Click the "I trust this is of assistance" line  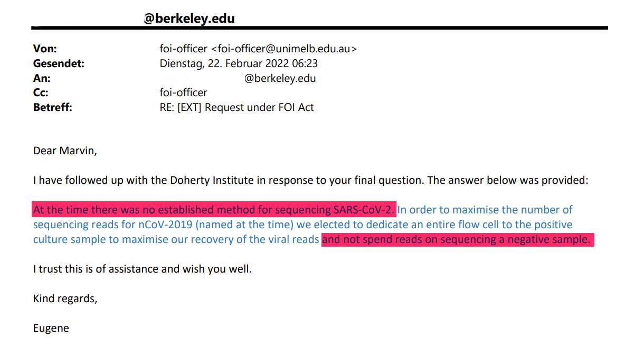142,269
